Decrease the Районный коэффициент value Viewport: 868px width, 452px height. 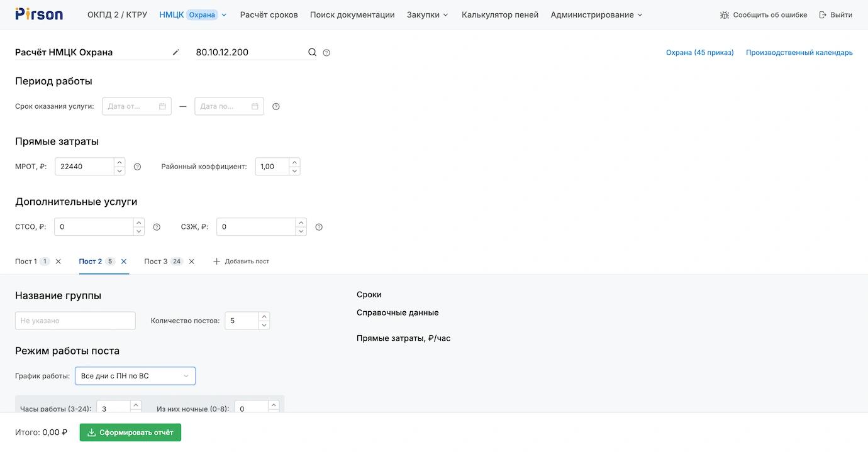click(294, 171)
